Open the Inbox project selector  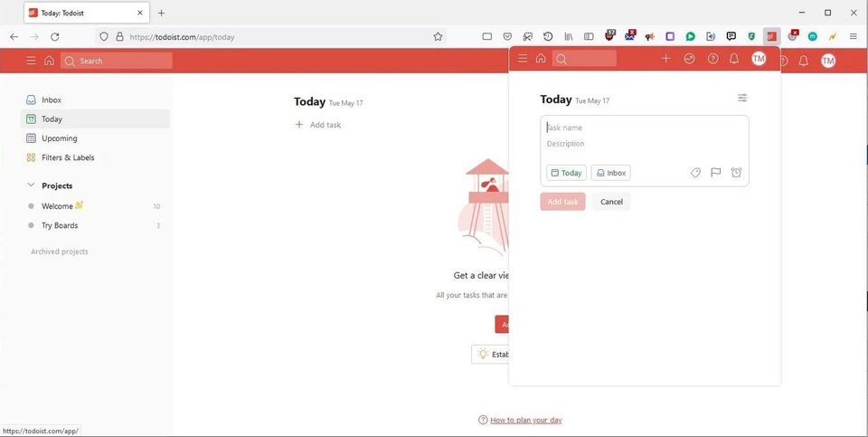pyautogui.click(x=610, y=173)
